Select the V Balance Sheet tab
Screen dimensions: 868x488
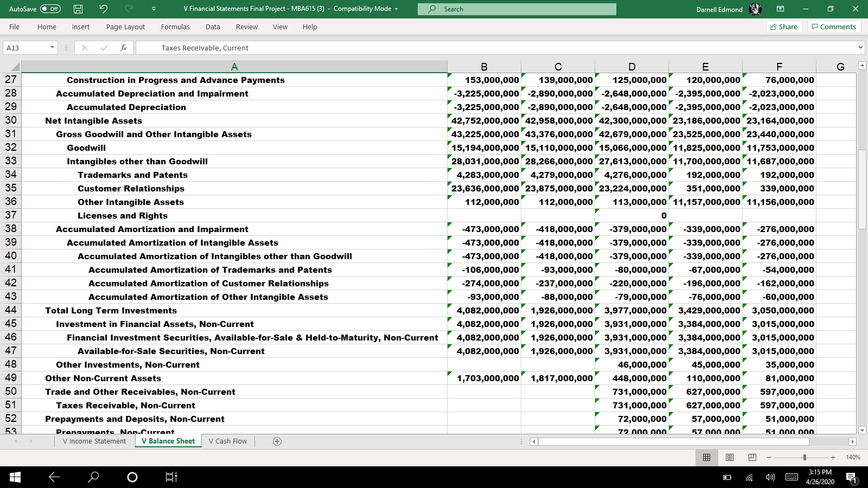tap(168, 441)
